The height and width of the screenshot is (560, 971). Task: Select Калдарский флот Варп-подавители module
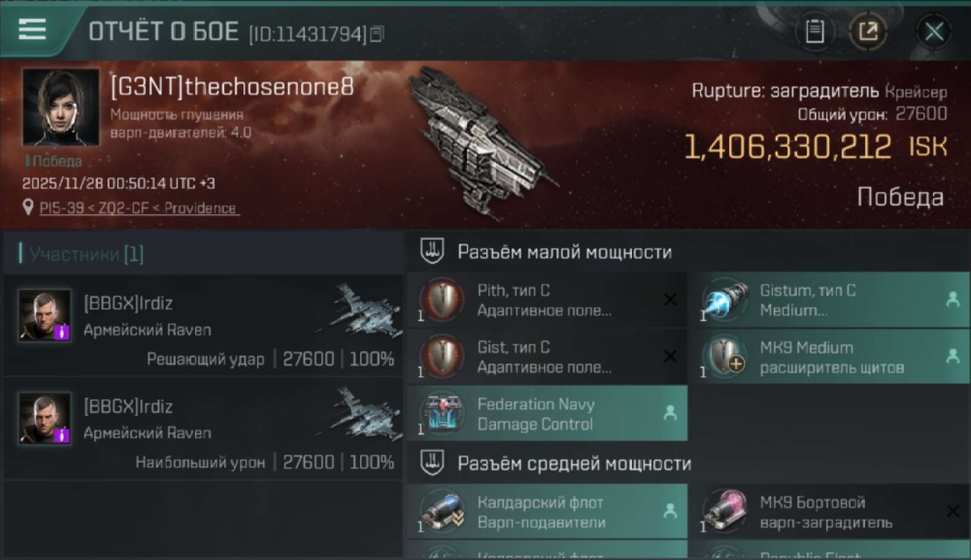coord(547,512)
